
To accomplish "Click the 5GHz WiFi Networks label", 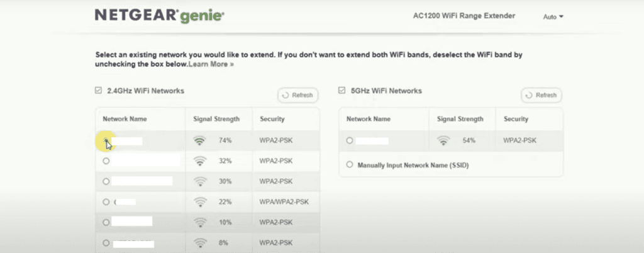I will point(386,91).
